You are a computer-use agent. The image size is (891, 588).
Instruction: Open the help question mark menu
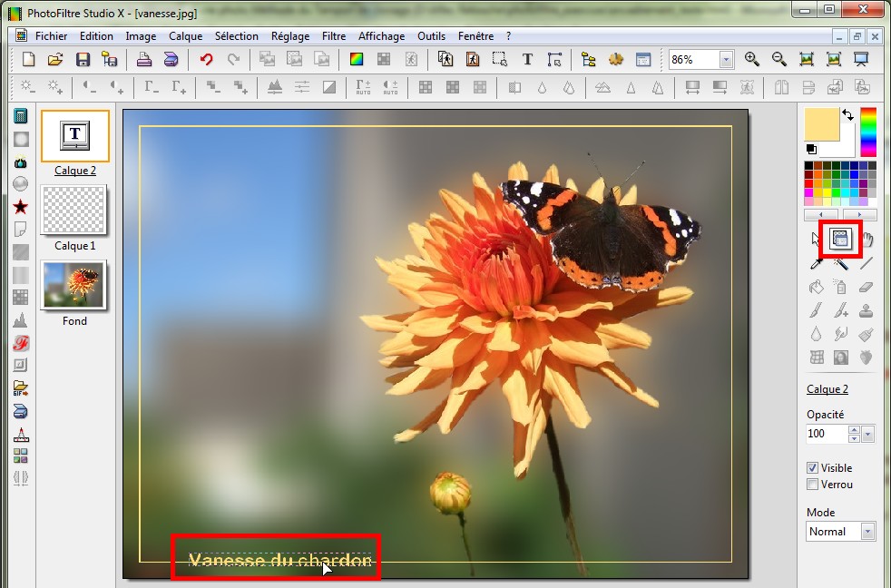click(x=509, y=35)
